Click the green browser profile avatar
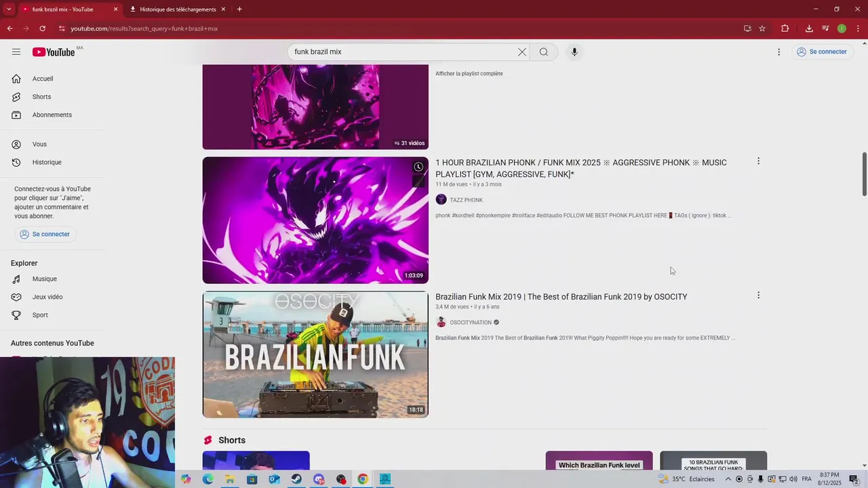Screen dimensions: 868x488 point(842,28)
